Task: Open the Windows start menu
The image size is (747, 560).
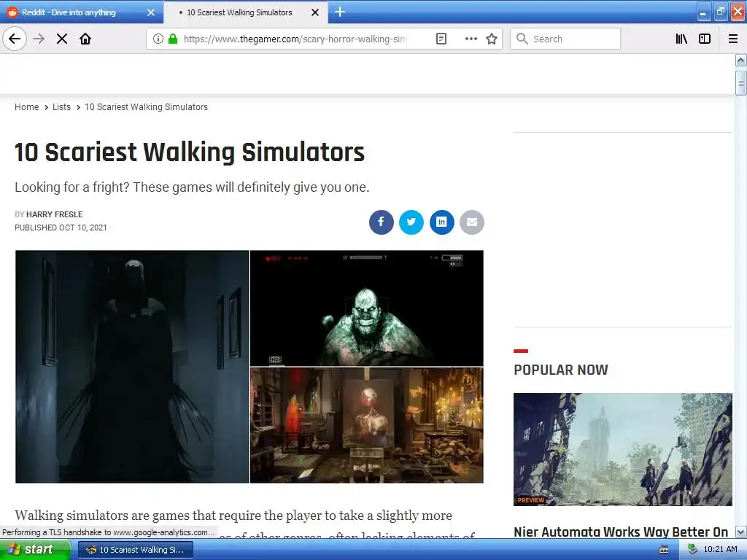Action: pyautogui.click(x=36, y=550)
